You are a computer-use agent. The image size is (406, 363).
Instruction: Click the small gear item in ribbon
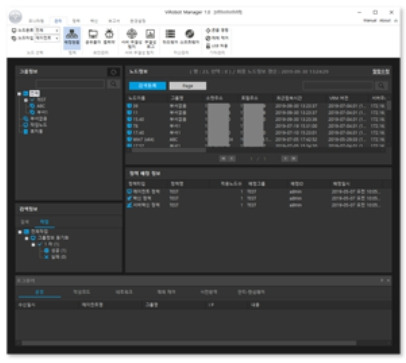[x=217, y=30]
